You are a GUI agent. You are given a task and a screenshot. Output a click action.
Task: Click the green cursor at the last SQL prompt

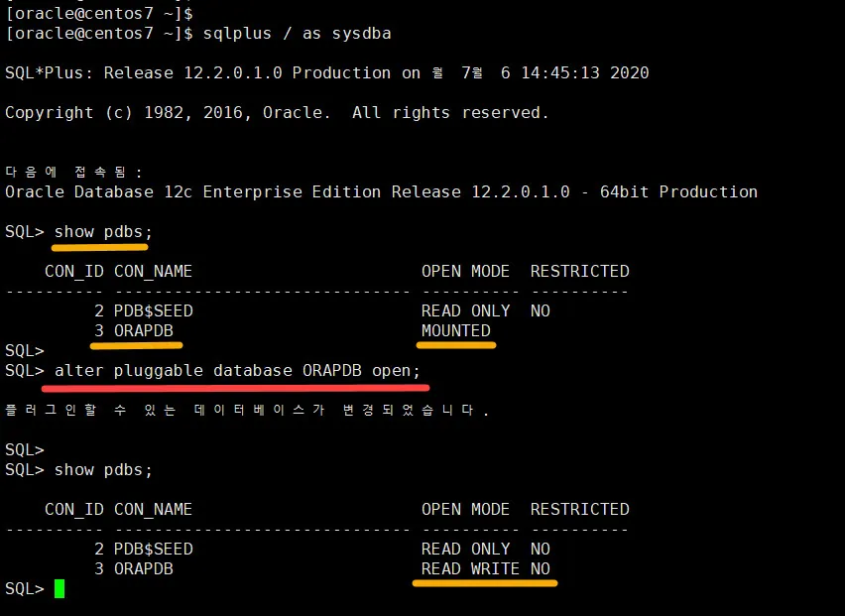click(60, 588)
